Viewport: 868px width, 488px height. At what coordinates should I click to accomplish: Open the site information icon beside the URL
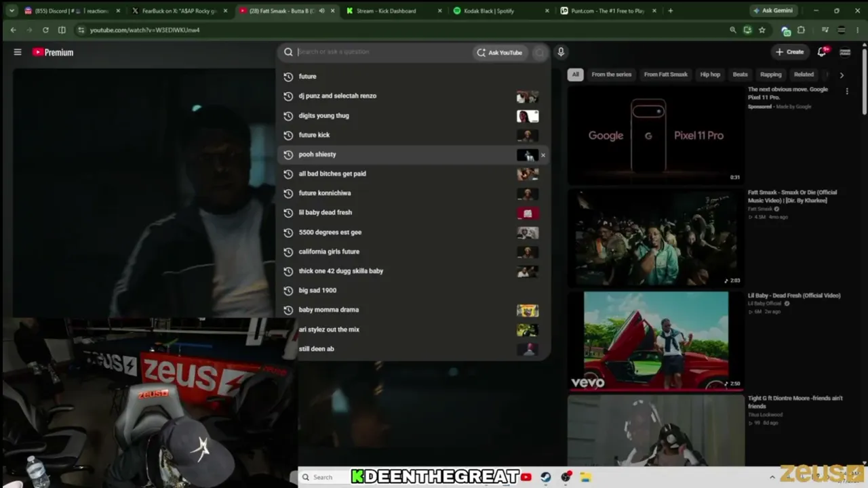pos(81,30)
